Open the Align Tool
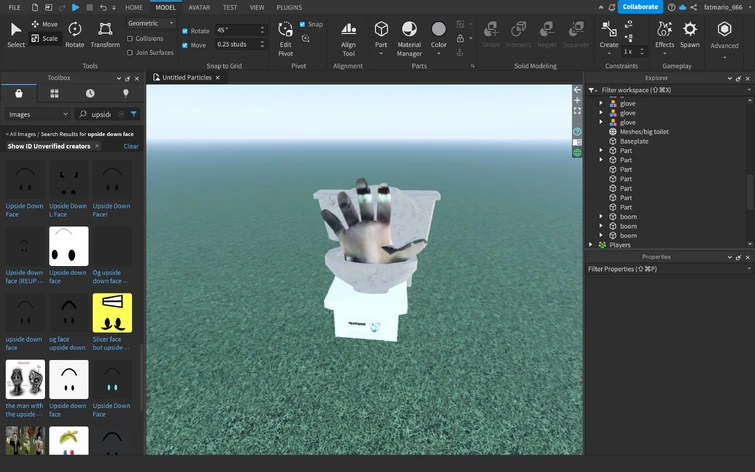The width and height of the screenshot is (755, 472). tap(348, 35)
